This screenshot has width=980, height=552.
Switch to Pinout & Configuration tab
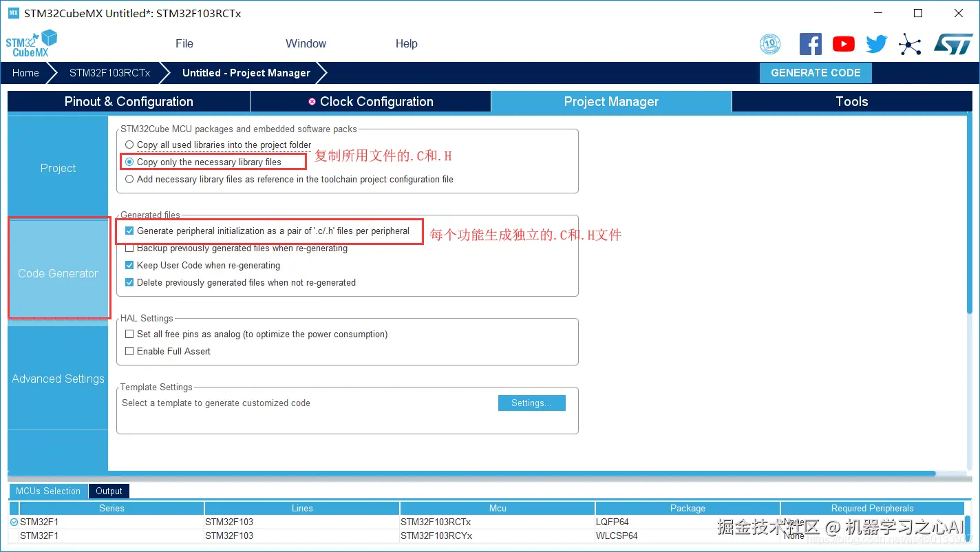tap(129, 102)
